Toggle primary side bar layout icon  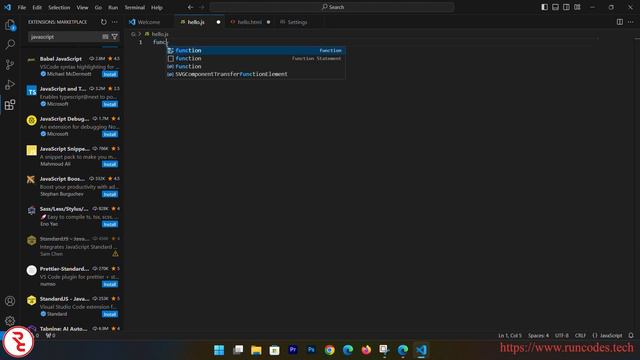click(544, 7)
